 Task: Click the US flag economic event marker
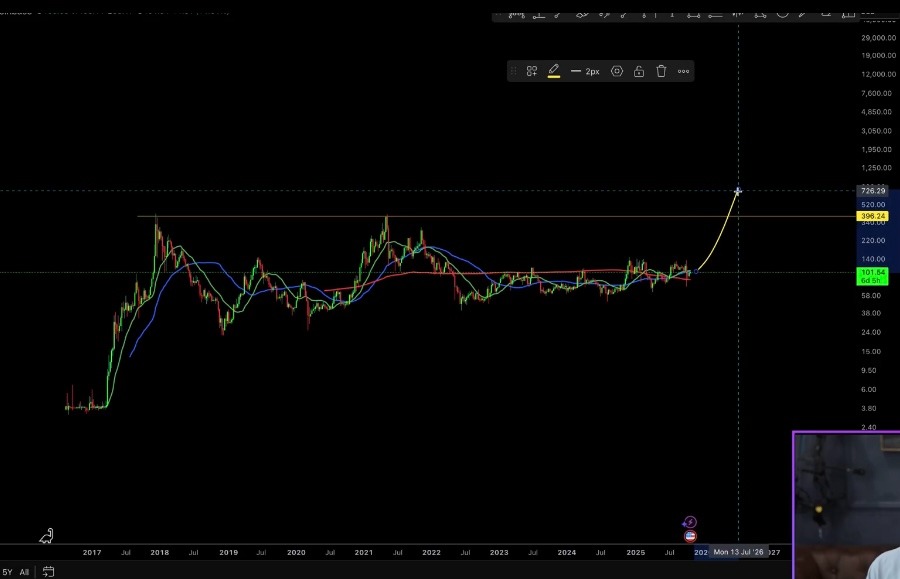(x=689, y=536)
